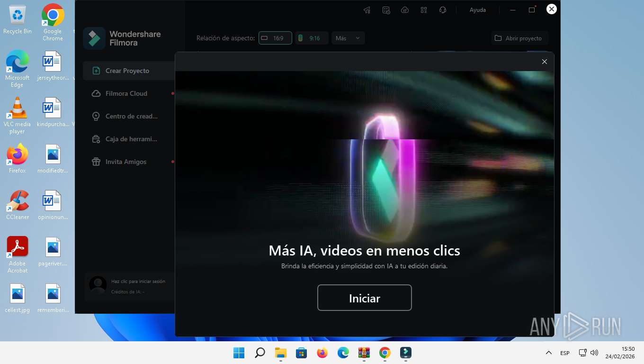Screen dimensions: 644x364
Task: Click the Crear Proyecto plus icon
Action: (x=96, y=71)
